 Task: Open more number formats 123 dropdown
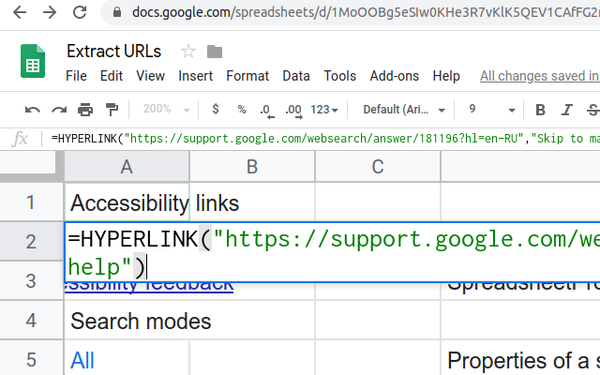pyautogui.click(x=324, y=110)
